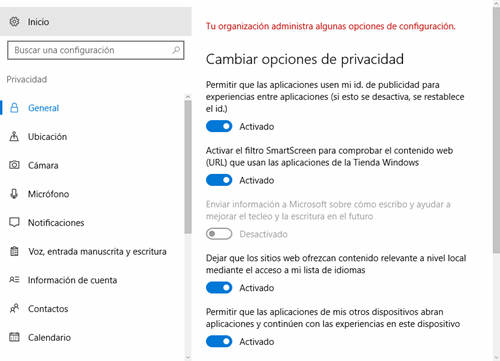Switch off cross-device app experiences toggle

(x=219, y=341)
